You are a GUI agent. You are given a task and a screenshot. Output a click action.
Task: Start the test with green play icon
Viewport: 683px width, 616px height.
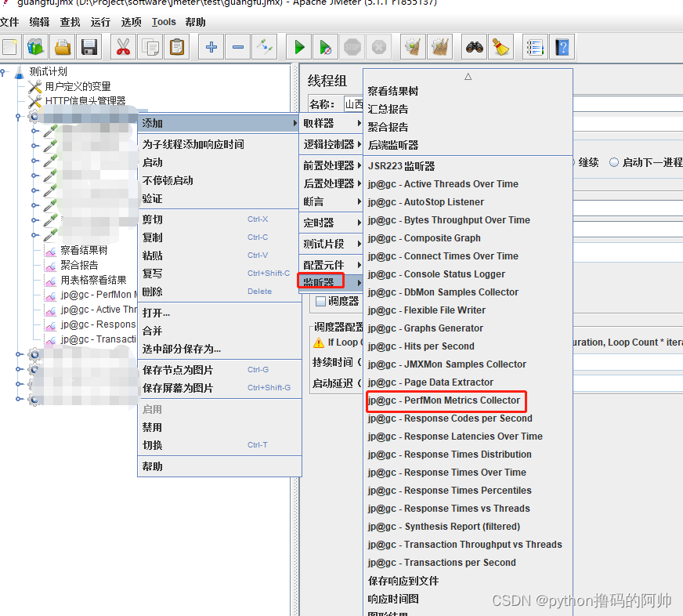[299, 47]
